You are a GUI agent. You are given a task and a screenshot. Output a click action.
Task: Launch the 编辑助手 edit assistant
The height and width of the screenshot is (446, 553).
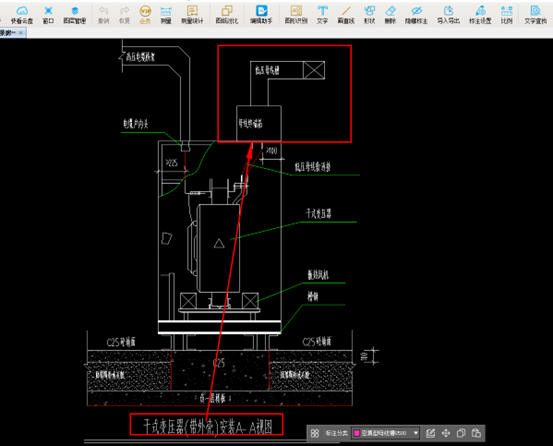tap(261, 15)
